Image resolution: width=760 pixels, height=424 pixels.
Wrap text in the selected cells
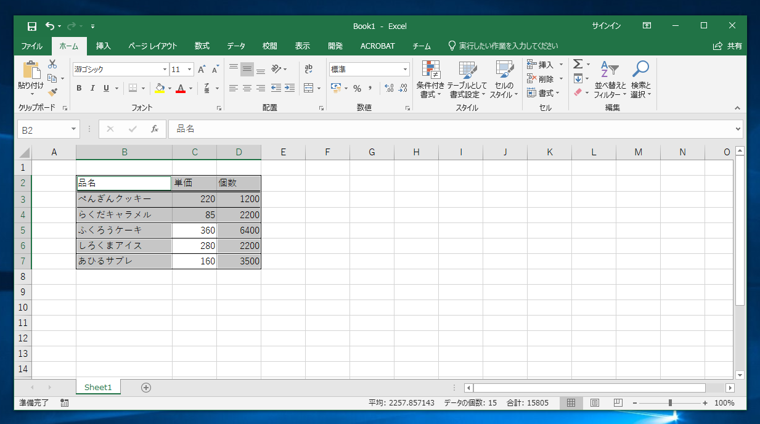(x=309, y=69)
